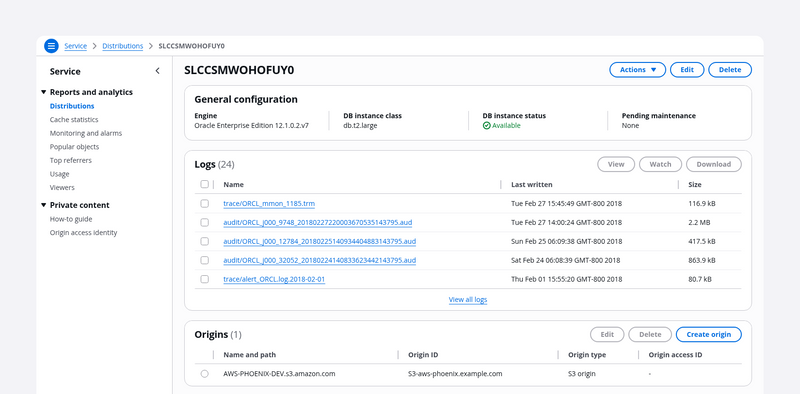Collapse the Service sidebar with chevron

coord(157,71)
